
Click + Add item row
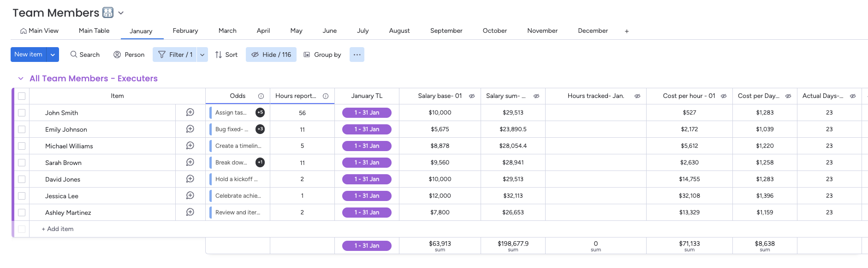pos(58,229)
